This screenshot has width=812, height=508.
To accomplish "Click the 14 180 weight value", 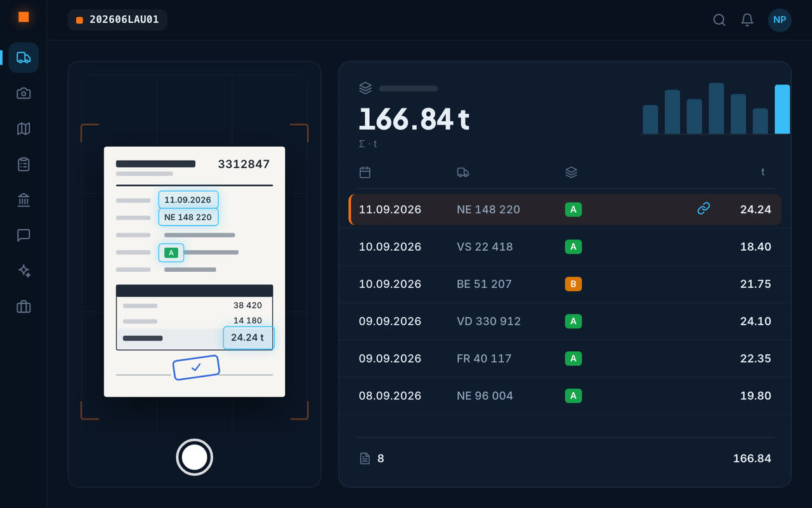I will [248, 321].
